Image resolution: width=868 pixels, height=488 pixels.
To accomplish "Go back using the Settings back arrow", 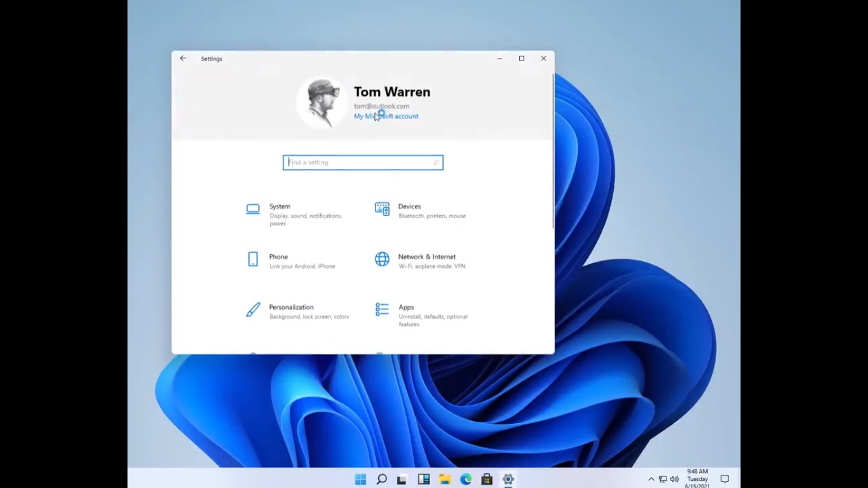I will coord(183,58).
